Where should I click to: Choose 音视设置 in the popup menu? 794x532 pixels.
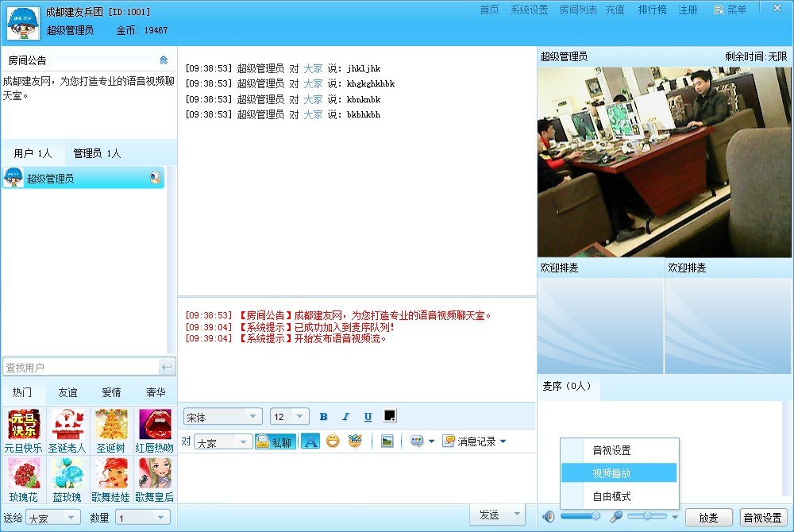coord(619,450)
